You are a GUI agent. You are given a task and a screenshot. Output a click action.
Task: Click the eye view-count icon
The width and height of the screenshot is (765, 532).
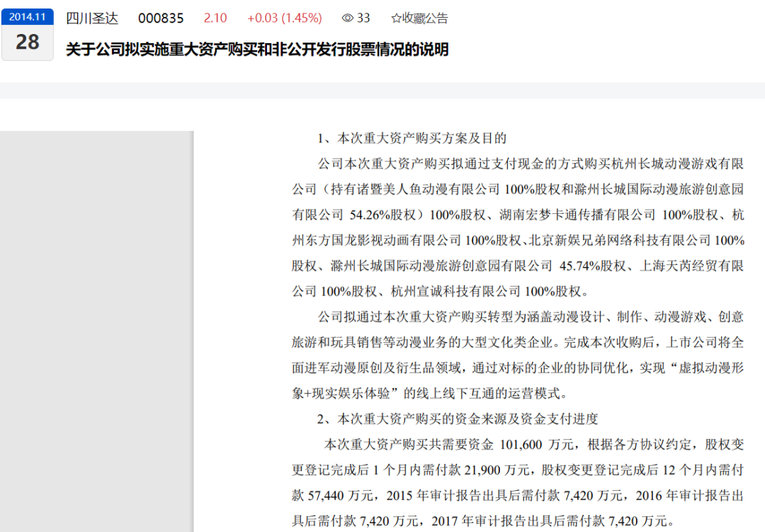pos(347,18)
